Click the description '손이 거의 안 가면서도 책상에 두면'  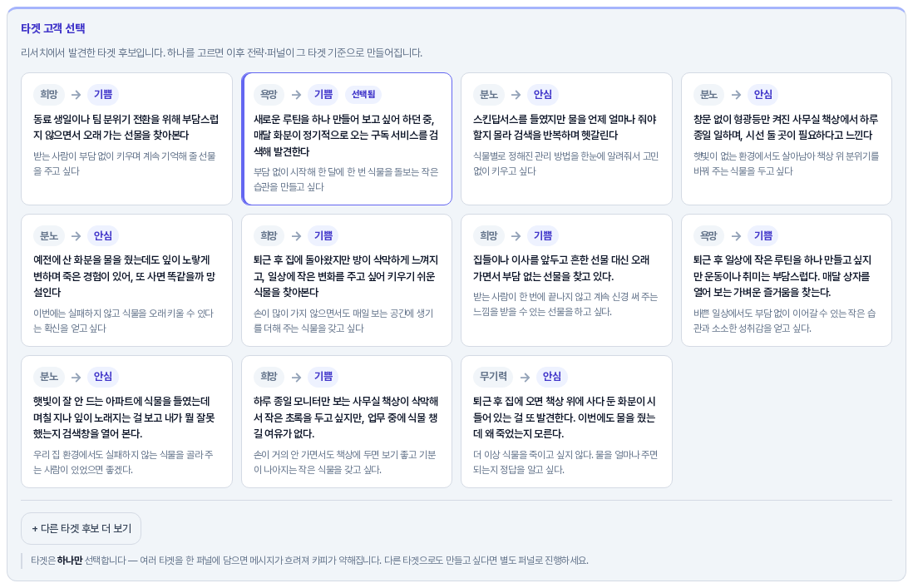tap(345, 462)
